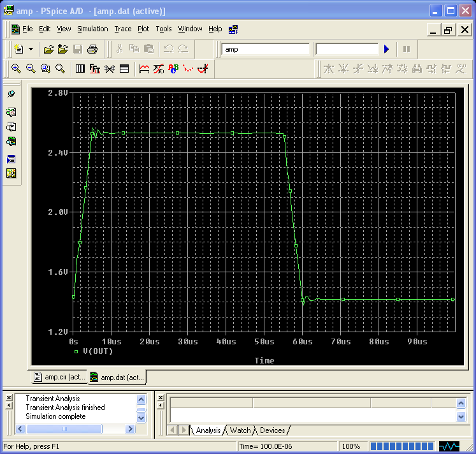
Task: Open the View menu
Action: 64,29
